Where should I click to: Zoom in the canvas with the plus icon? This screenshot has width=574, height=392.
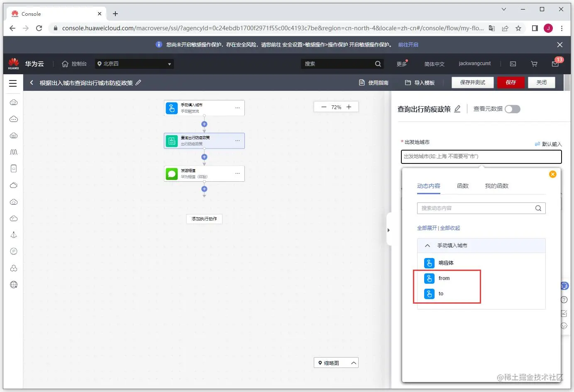[349, 107]
